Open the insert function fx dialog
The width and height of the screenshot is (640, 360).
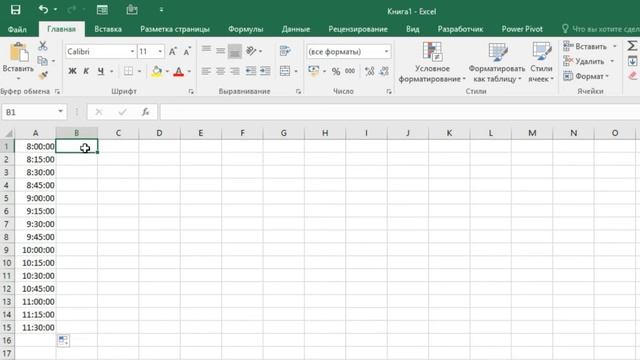tap(146, 112)
